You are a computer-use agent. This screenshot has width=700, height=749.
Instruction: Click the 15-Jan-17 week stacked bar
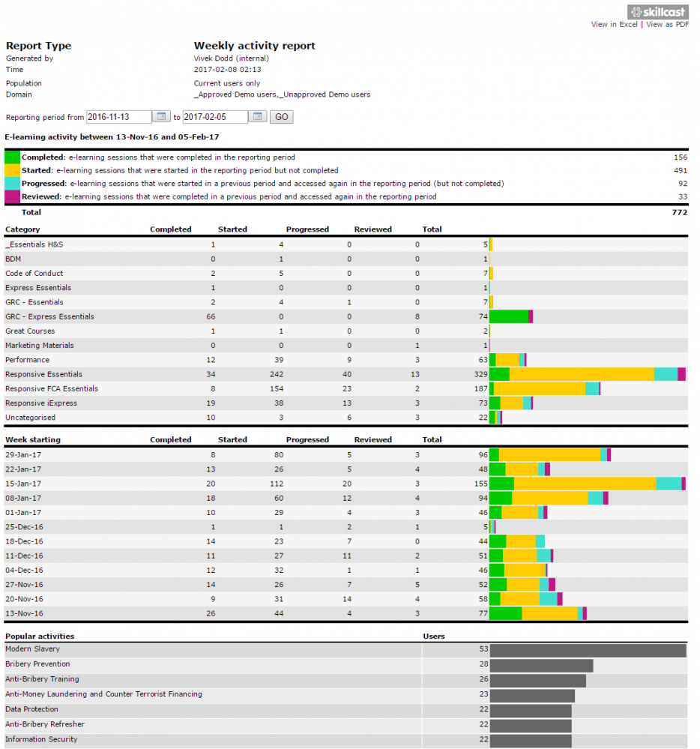coord(588,484)
